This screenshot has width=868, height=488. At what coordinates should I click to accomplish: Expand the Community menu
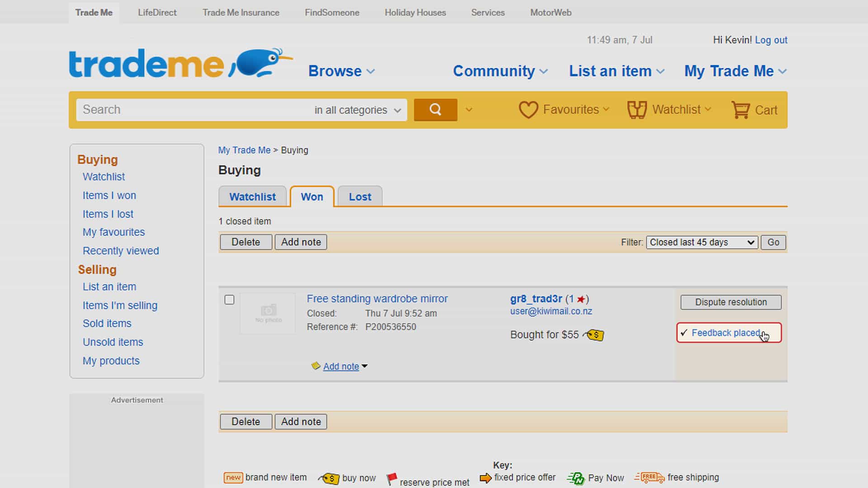coord(500,71)
